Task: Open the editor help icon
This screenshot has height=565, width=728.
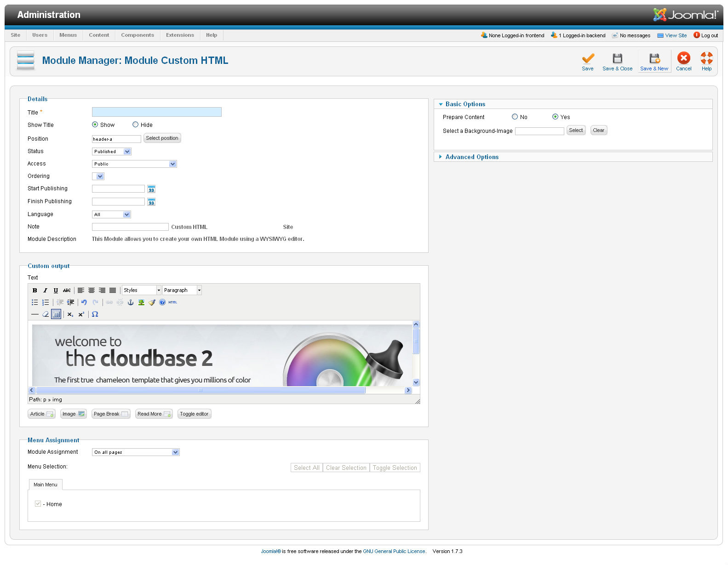Action: click(x=162, y=302)
